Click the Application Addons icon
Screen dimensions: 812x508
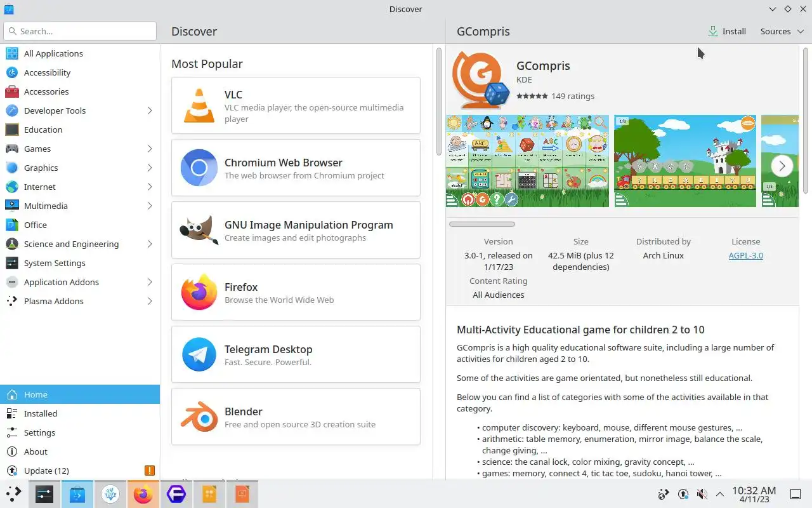(x=12, y=282)
